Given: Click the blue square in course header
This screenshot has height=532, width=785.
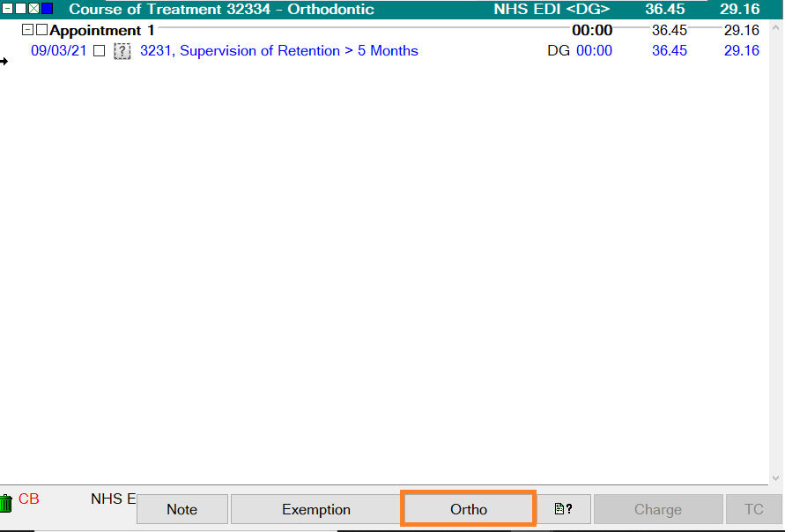Looking at the screenshot, I should (47, 9).
